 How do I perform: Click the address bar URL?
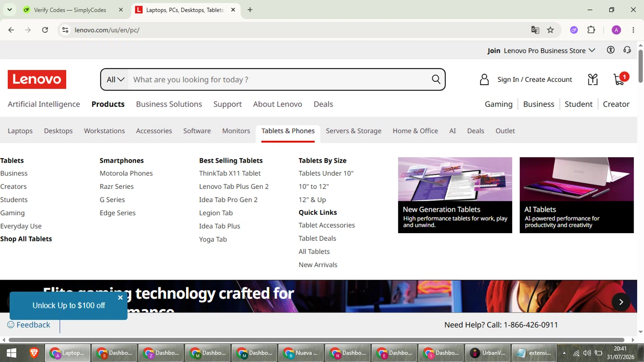[107, 30]
